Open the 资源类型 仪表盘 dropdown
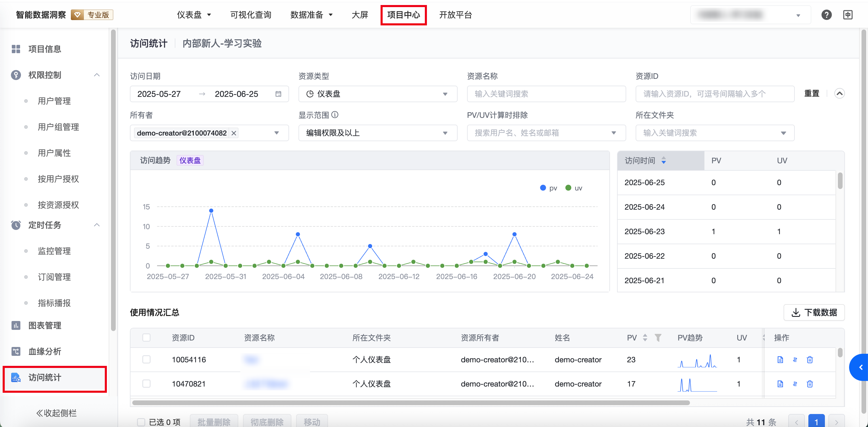This screenshot has width=868, height=427. [x=378, y=94]
